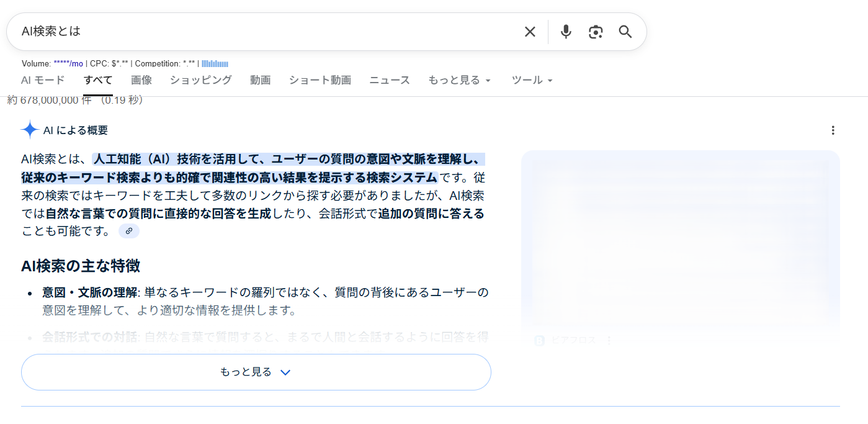Expand the AI overview with the wide もっと見る button
The image size is (868, 424).
coord(256,372)
